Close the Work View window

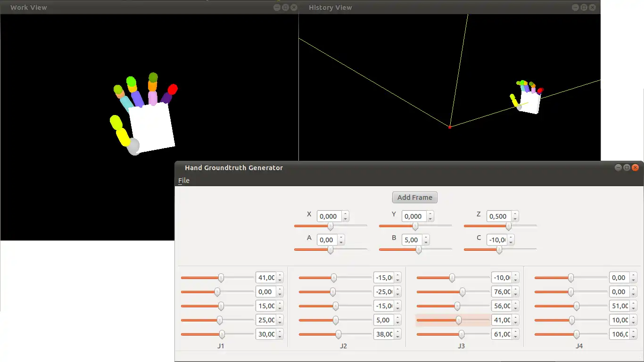(294, 8)
